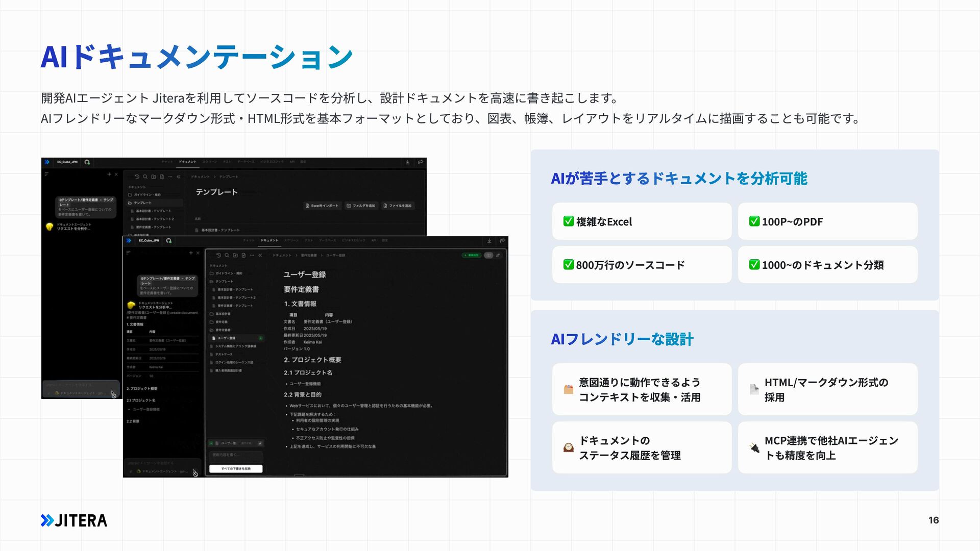The height and width of the screenshot is (551, 980).
Task: Collapse the 要件定義書 folder in front window
Action: coord(220,330)
